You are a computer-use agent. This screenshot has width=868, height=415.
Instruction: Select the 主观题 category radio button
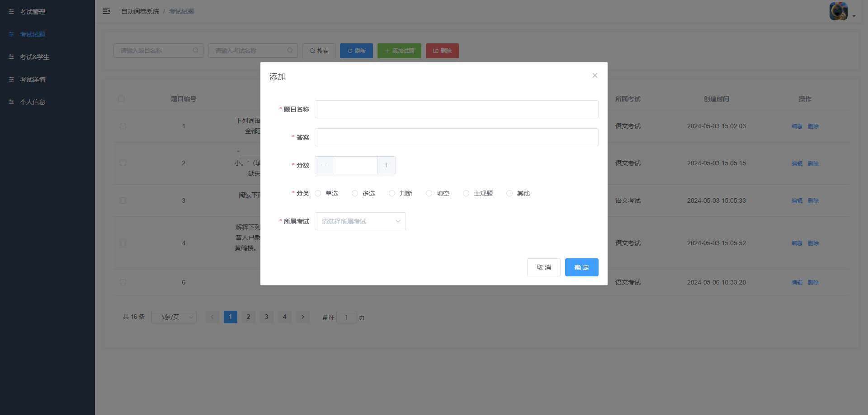coord(466,193)
